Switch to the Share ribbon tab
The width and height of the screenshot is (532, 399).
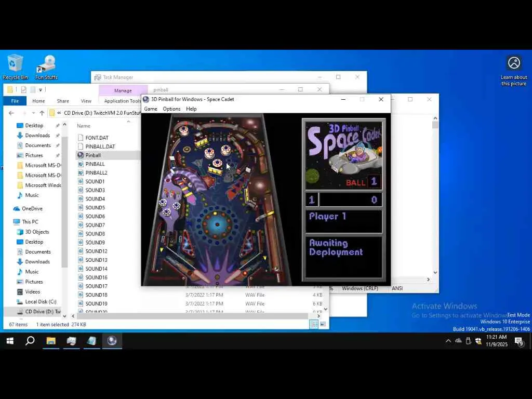pos(63,101)
